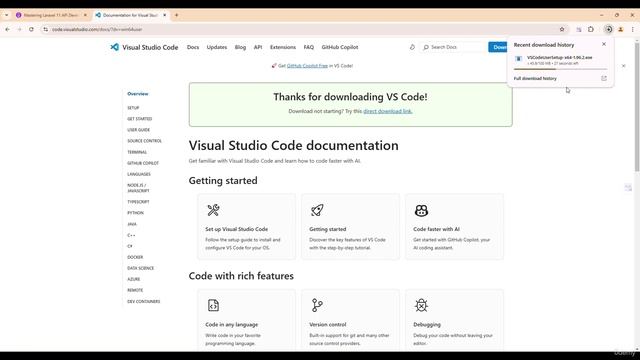Click the Visual Studio Code logo icon

coord(115,47)
